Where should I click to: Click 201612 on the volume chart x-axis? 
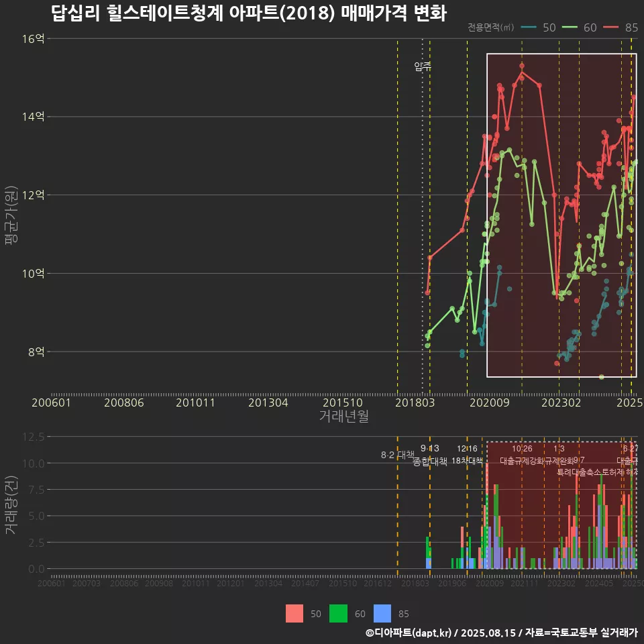point(378,583)
